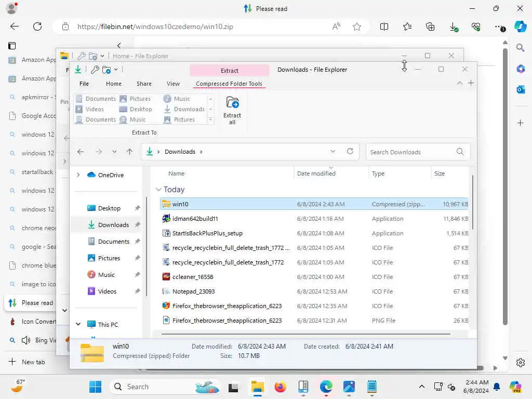Toggle browser split screen
Image resolution: width=532 pixels, height=399 pixels.
(384, 26)
